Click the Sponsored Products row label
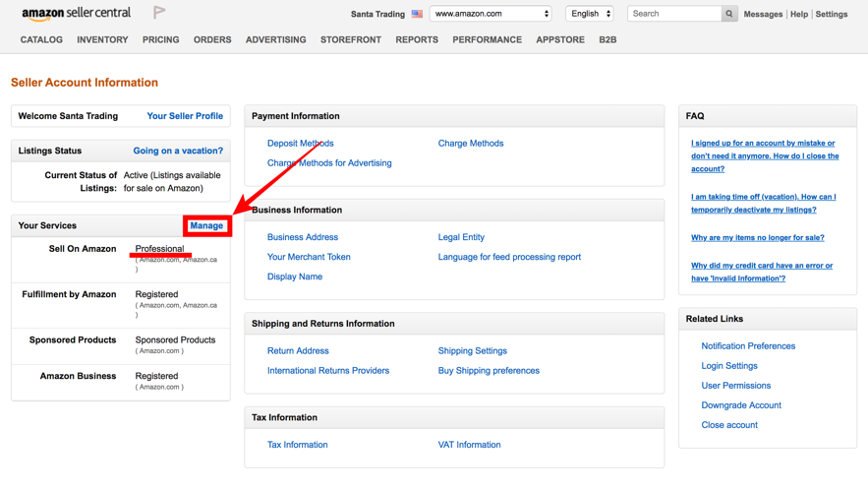 (x=73, y=339)
